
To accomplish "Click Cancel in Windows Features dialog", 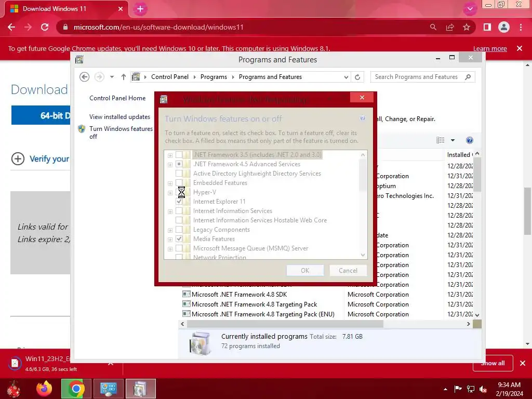I will point(348,270).
